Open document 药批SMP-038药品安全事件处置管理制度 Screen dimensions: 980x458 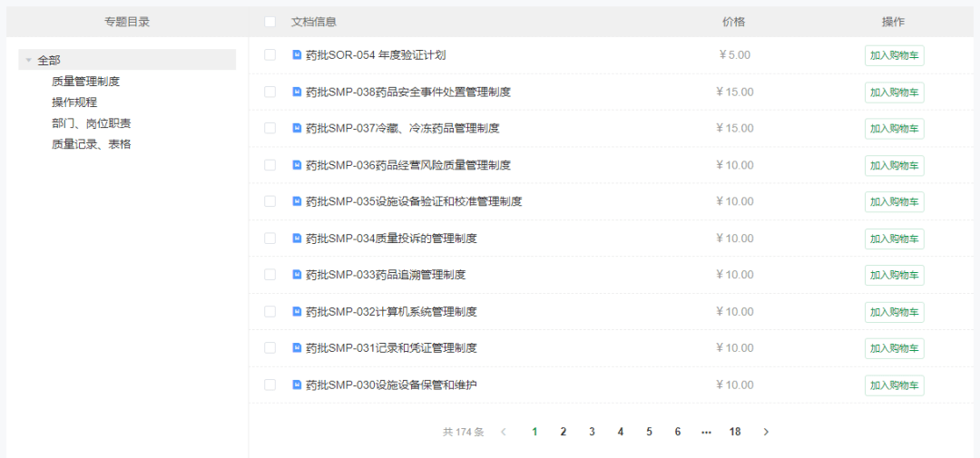click(408, 92)
